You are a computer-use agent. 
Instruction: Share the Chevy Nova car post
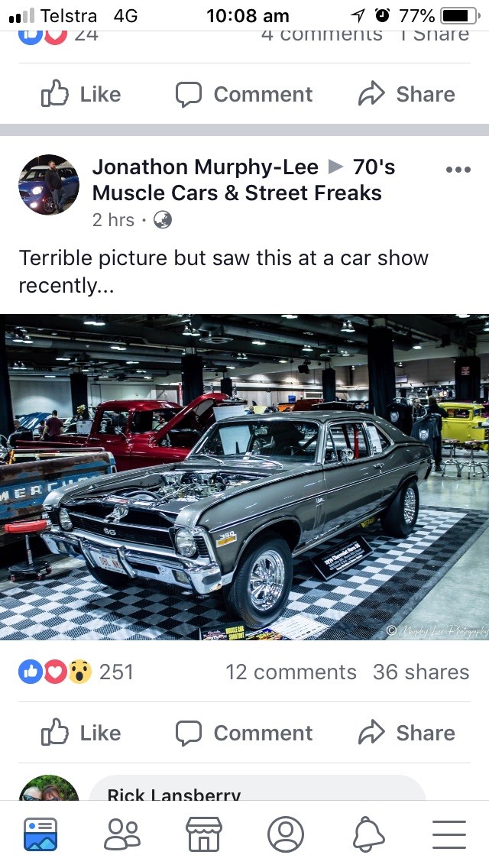(406, 732)
